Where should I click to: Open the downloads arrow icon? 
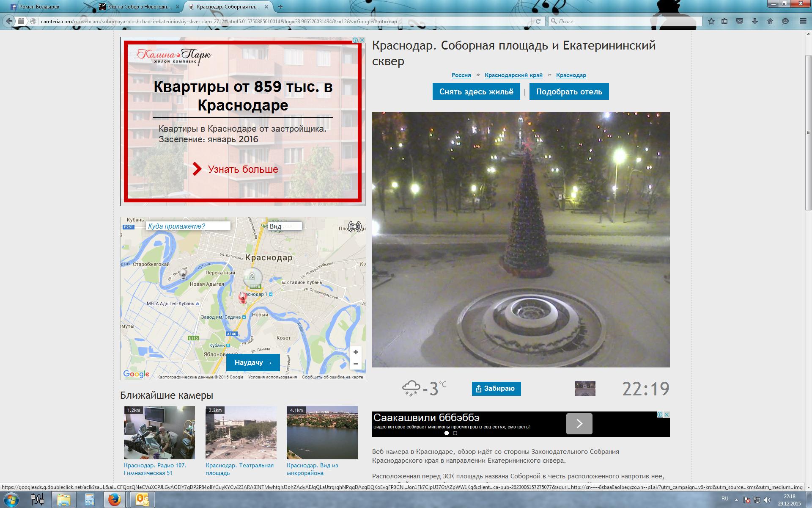[x=755, y=21]
